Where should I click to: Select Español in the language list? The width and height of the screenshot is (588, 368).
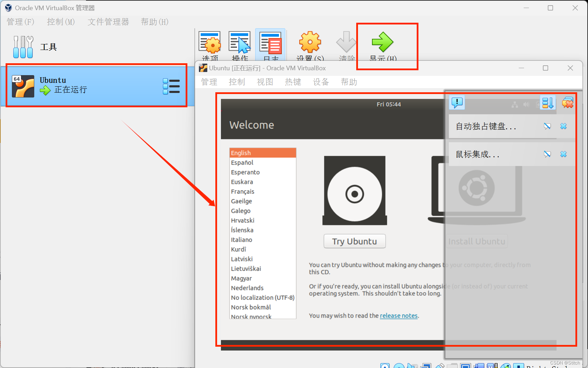click(263, 163)
